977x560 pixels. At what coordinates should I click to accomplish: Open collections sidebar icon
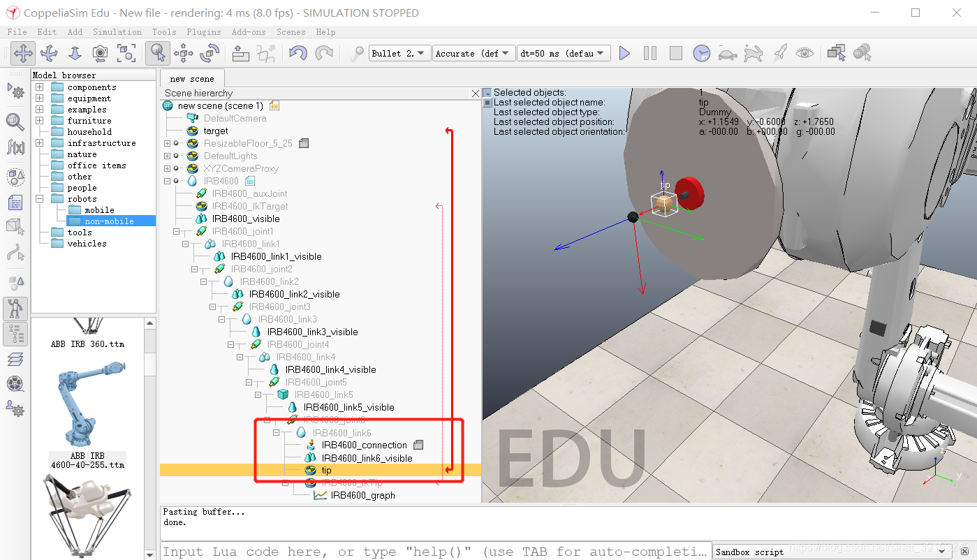[x=15, y=177]
